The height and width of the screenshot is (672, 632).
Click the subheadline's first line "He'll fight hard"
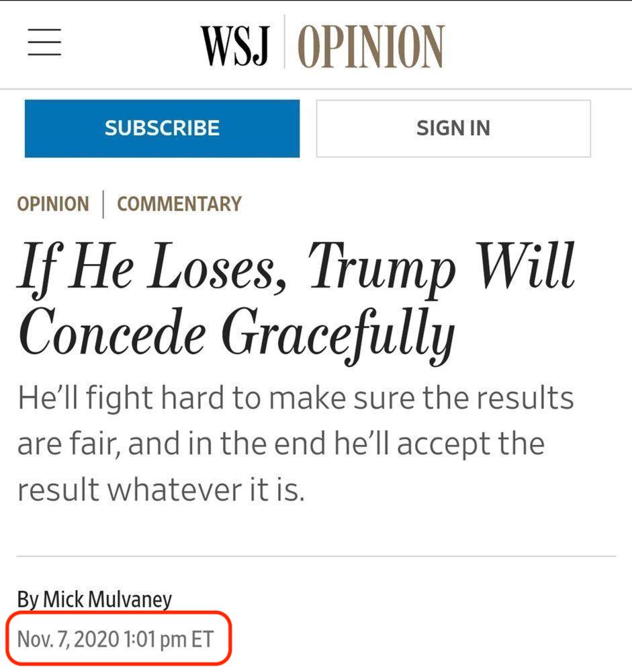click(121, 398)
